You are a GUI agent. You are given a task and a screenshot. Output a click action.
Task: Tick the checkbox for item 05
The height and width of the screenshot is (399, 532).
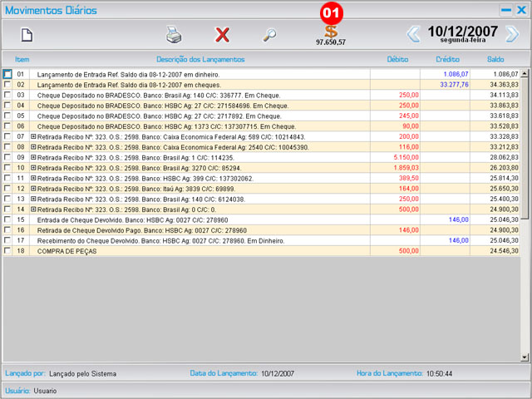[x=7, y=116]
